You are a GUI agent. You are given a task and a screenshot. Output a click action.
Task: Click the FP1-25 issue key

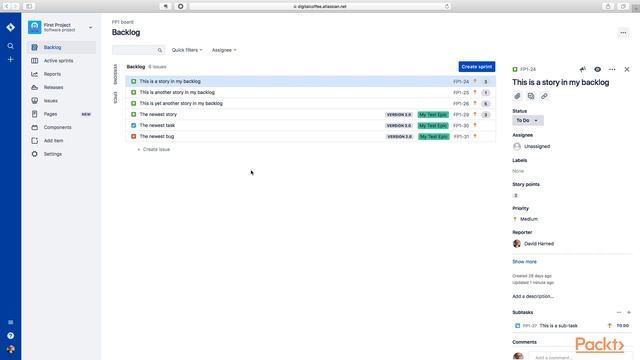tap(461, 93)
